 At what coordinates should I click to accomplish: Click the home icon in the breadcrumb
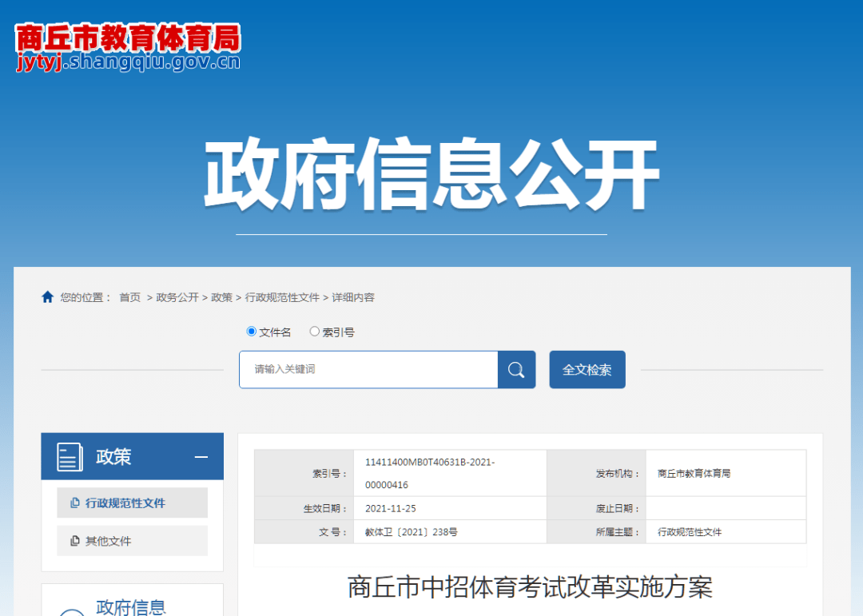point(47,297)
